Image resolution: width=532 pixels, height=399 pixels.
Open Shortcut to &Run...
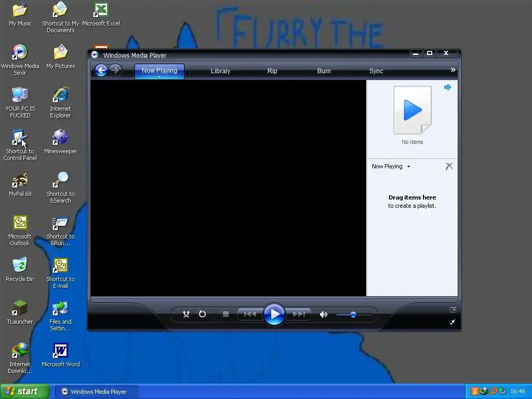pos(60,230)
